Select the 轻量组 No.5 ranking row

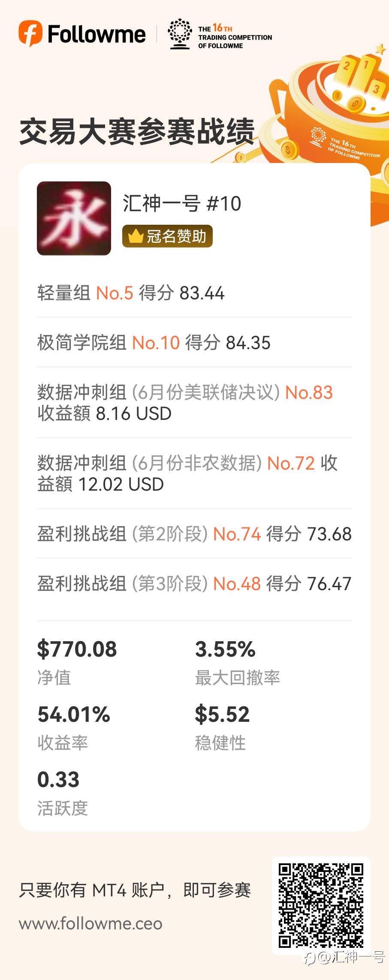(x=131, y=293)
